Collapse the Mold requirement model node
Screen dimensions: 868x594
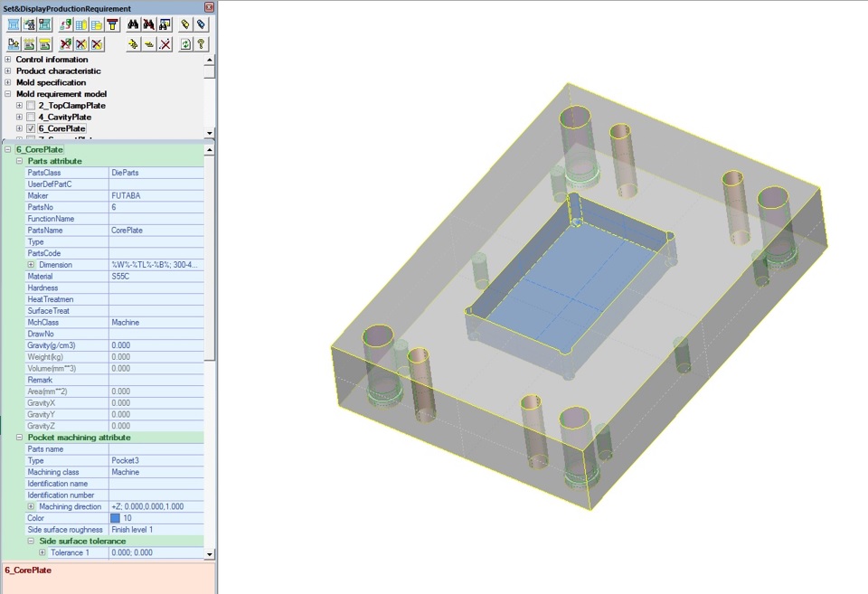click(8, 94)
